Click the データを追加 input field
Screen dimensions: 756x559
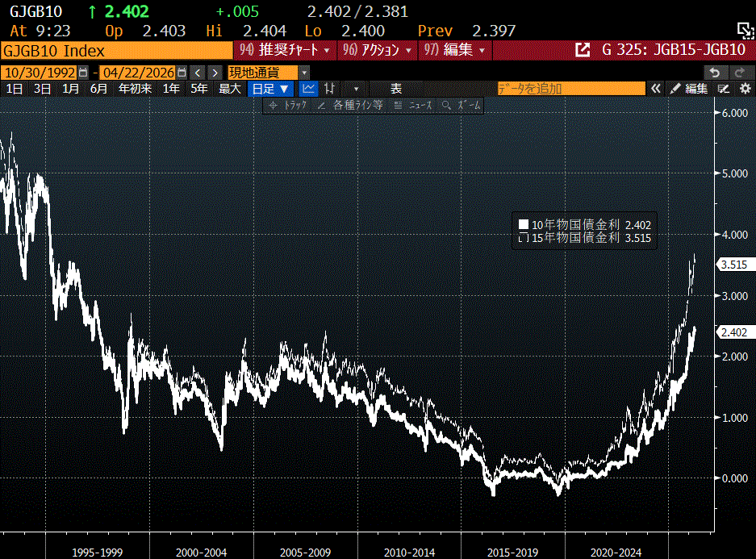[x=570, y=89]
